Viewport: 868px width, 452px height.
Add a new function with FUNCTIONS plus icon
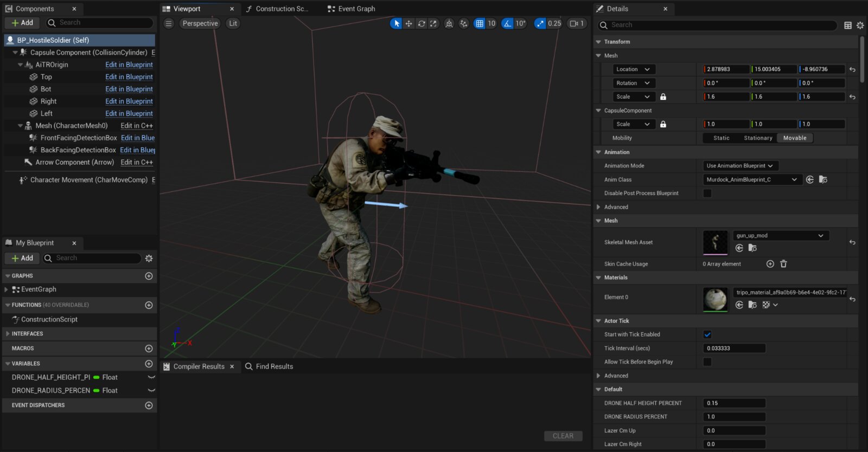pyautogui.click(x=149, y=305)
